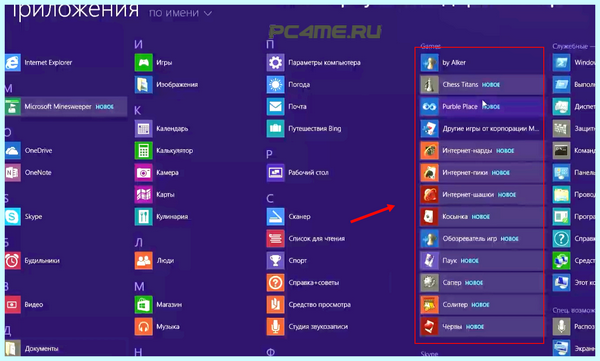Launch Косынка solitaire game
Image resolution: width=600 pixels, height=361 pixels.
coord(481,217)
